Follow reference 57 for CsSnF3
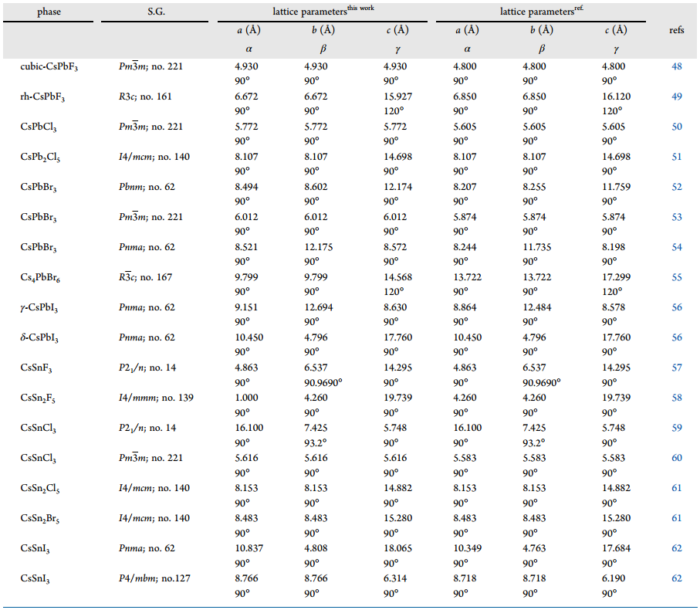 point(677,368)
